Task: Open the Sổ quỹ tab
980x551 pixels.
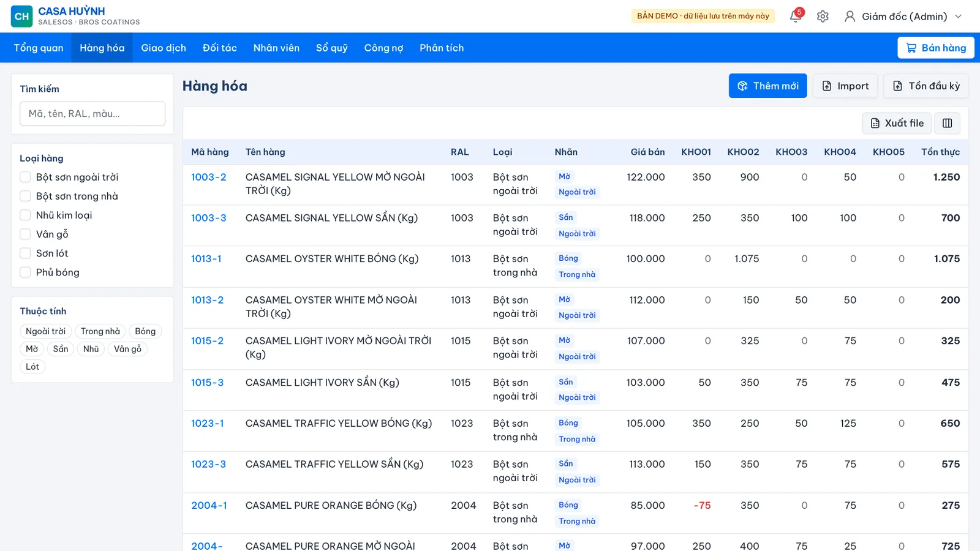Action: click(x=332, y=48)
